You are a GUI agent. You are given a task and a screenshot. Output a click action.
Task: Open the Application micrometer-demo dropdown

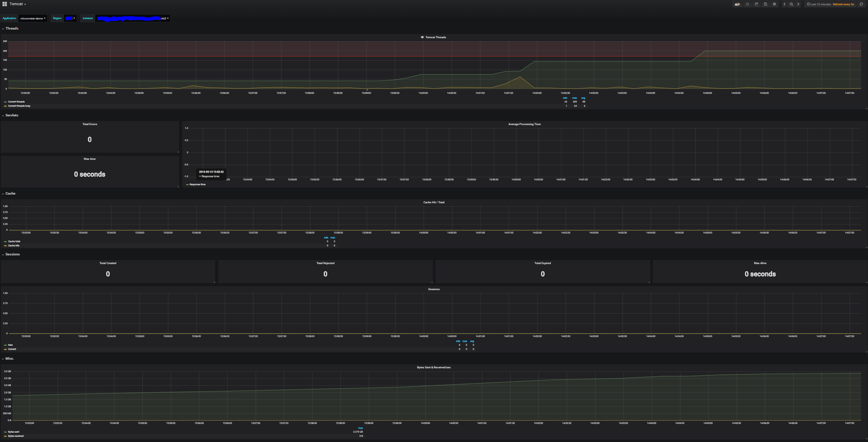click(x=33, y=18)
